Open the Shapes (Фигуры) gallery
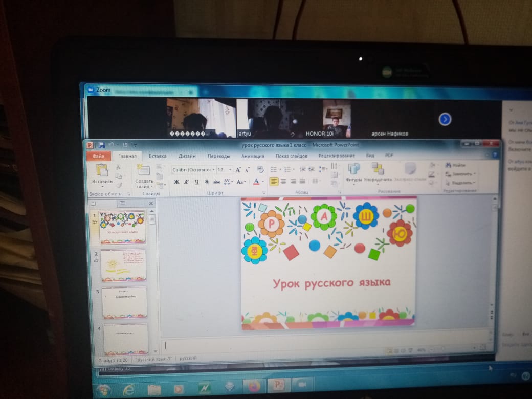Viewport: 532px width, 399px height. (x=353, y=169)
